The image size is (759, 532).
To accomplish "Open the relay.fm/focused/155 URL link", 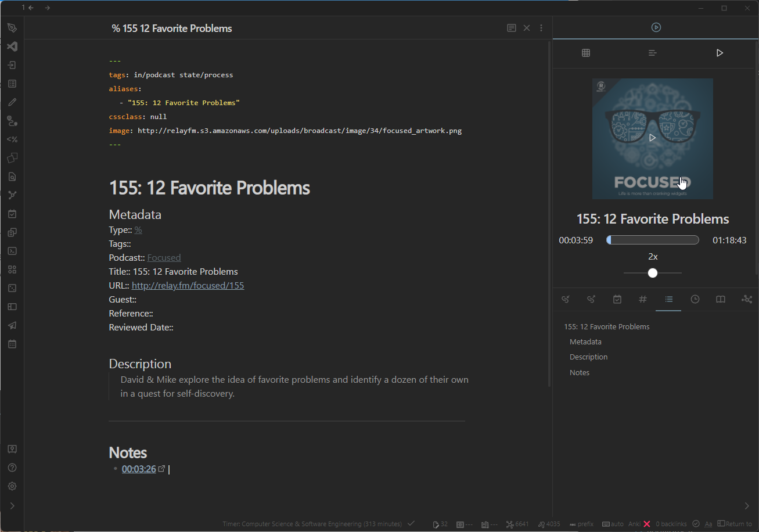I will (188, 286).
